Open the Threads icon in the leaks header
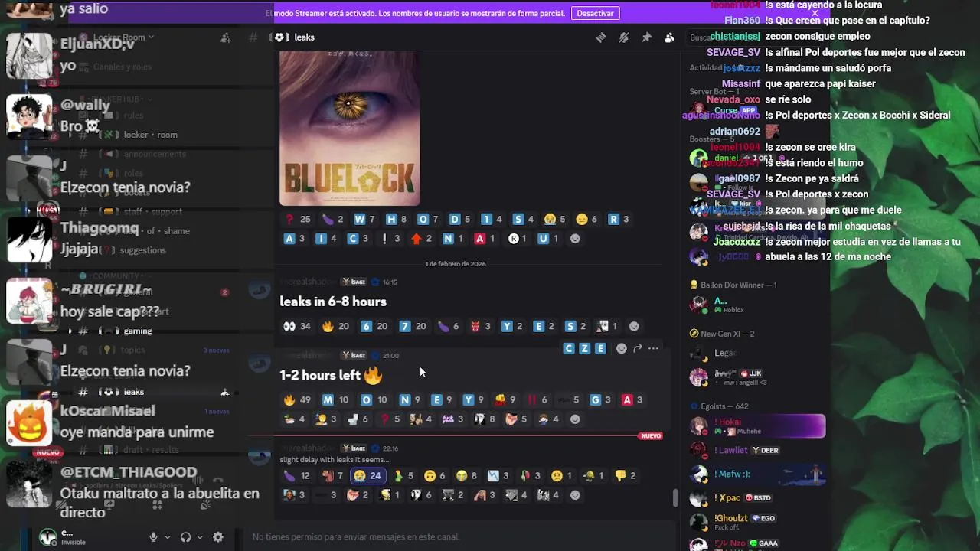The width and height of the screenshot is (980, 551). click(601, 37)
